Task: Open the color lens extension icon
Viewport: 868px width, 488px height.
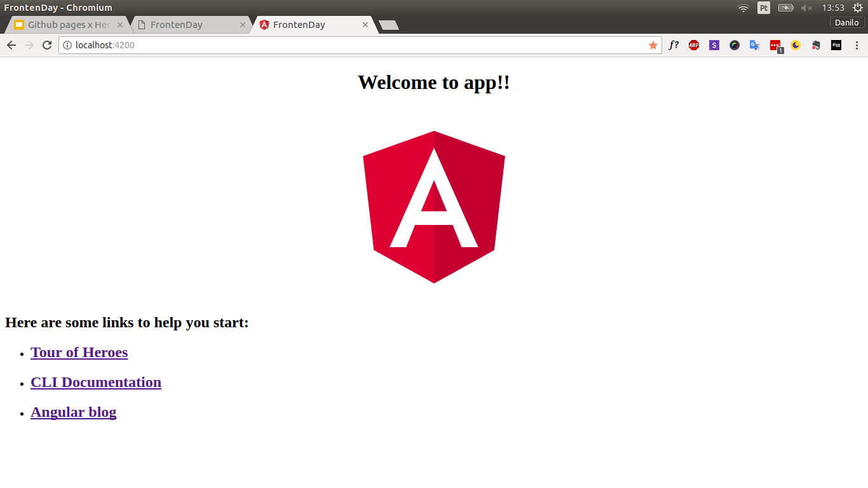Action: coord(735,45)
